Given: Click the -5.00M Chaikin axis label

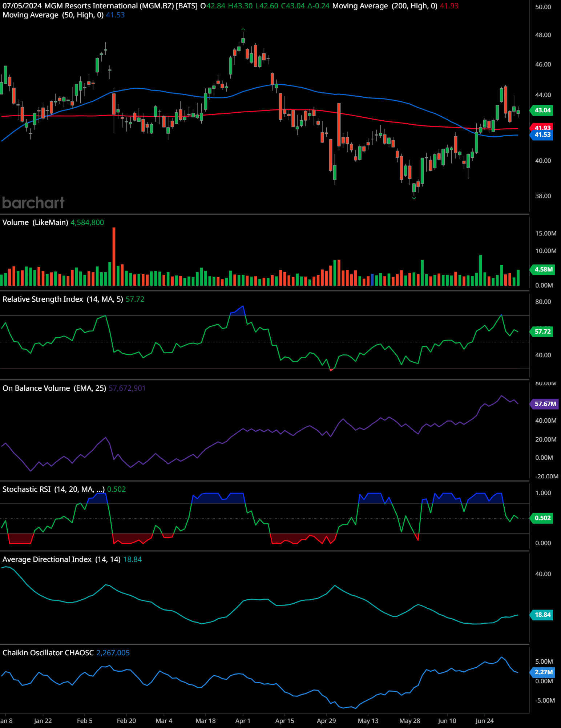Looking at the screenshot, I should pyautogui.click(x=545, y=700).
